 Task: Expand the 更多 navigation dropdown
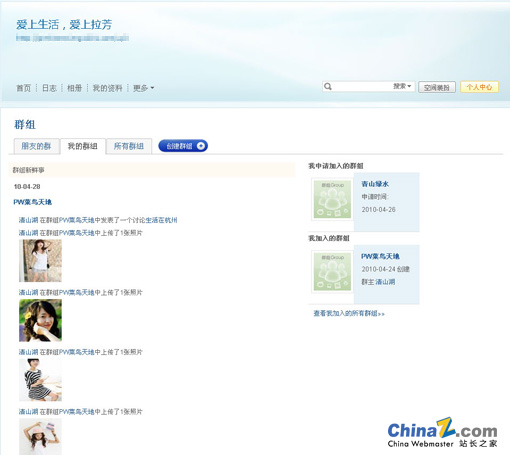coord(143,88)
